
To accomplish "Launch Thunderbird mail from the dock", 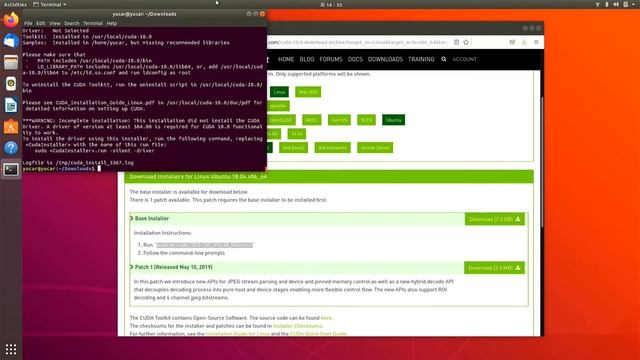I will (x=11, y=41).
